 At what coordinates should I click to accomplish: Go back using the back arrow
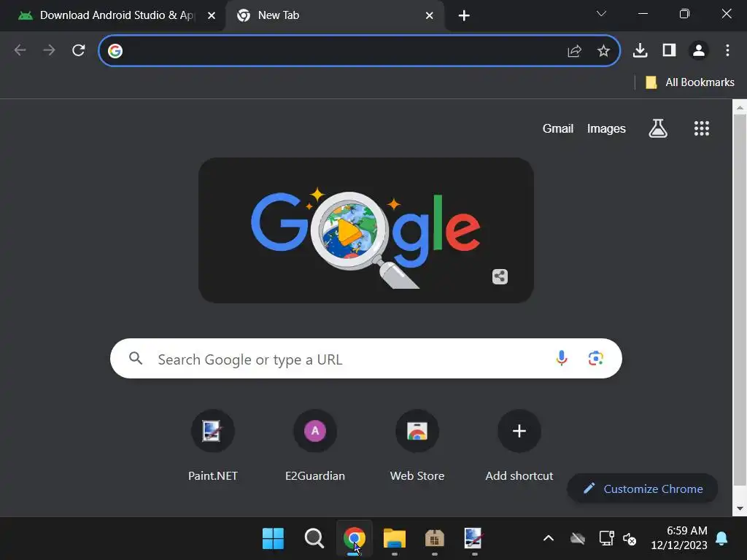point(20,50)
